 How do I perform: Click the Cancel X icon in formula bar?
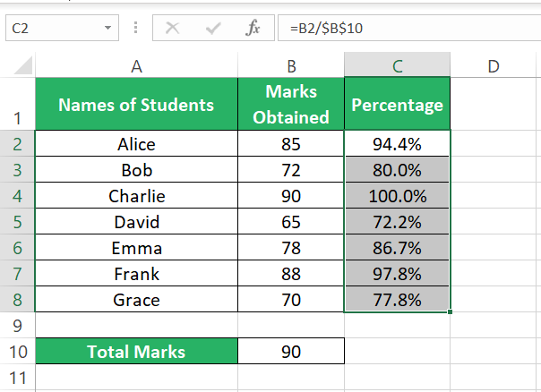172,28
